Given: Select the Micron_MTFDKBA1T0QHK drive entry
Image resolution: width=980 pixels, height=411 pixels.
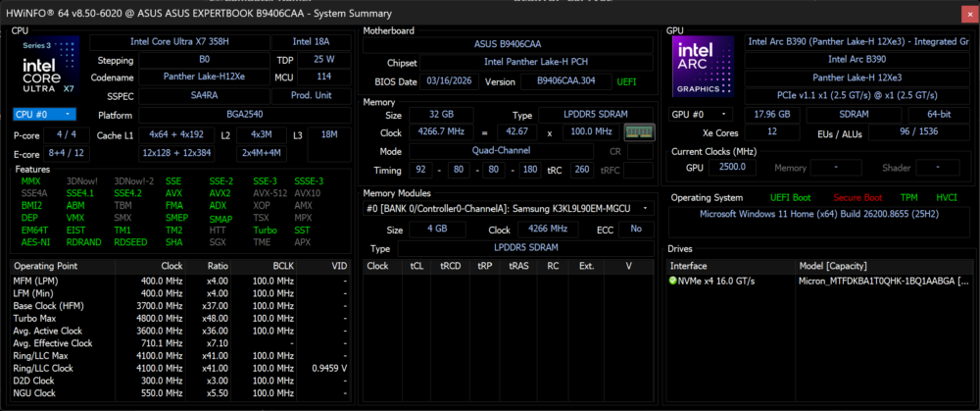Looking at the screenshot, I should 818,281.
